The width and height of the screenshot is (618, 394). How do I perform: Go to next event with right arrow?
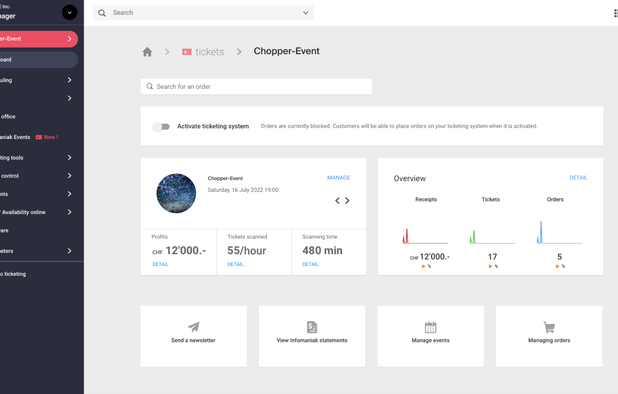[x=347, y=201]
